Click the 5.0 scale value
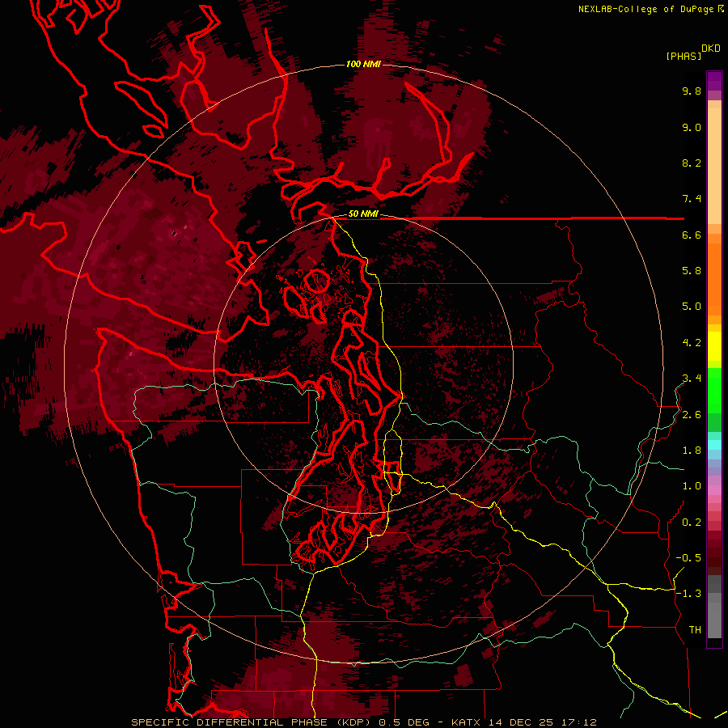This screenshot has height=728, width=728. 692,307
